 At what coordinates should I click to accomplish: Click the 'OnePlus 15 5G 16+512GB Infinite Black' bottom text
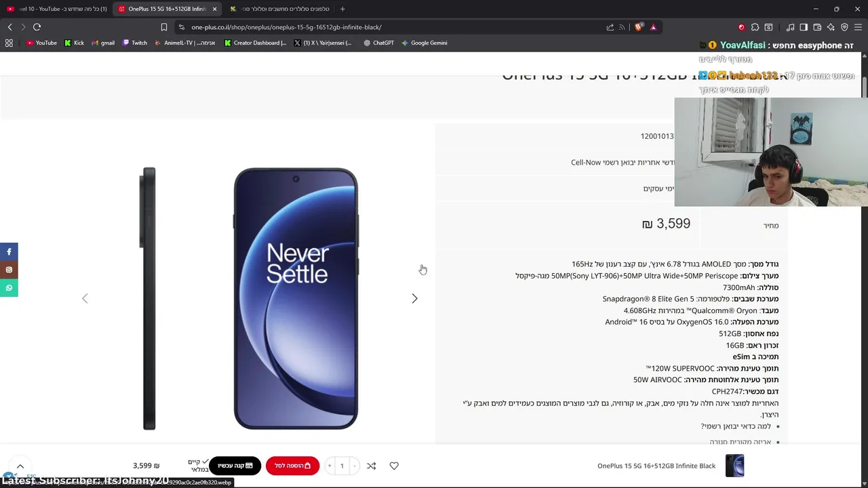(656, 466)
